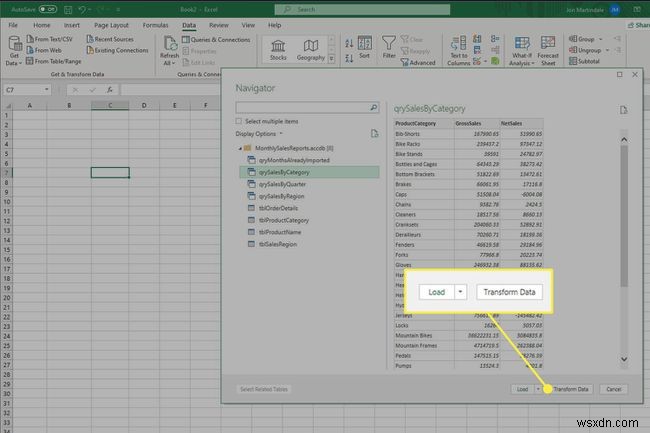
Task: Select qrySalesByQuarter in the Navigator list
Action: click(284, 184)
